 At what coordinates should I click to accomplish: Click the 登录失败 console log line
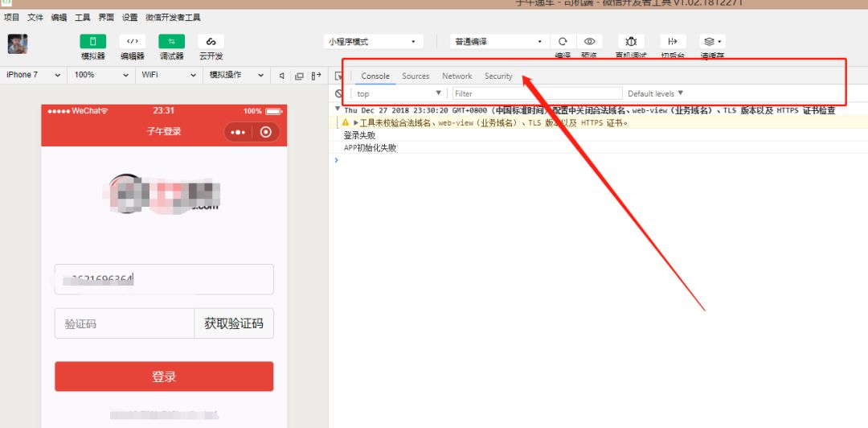(x=359, y=135)
